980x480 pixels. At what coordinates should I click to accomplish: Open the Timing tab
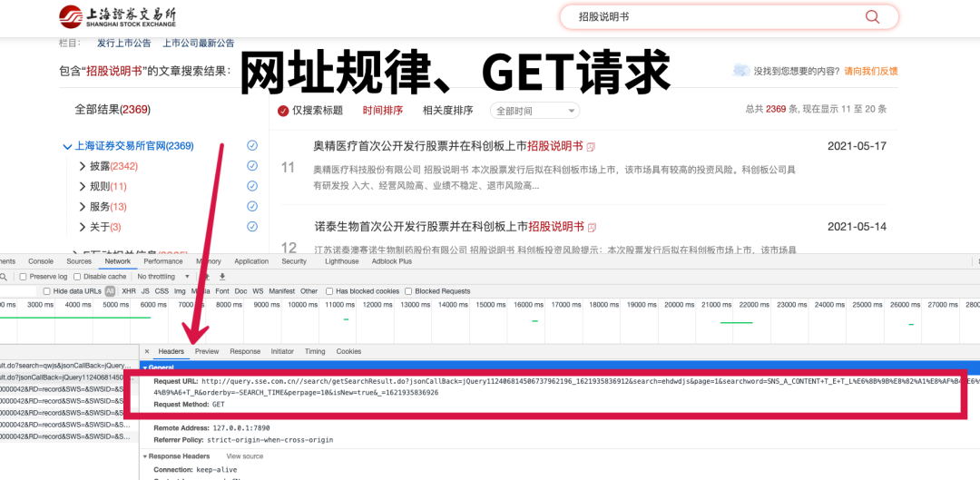click(315, 352)
